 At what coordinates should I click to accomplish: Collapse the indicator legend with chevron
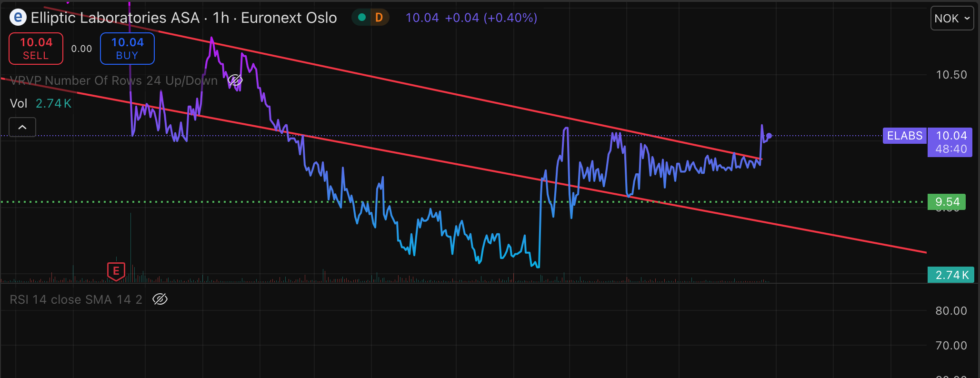[x=22, y=127]
